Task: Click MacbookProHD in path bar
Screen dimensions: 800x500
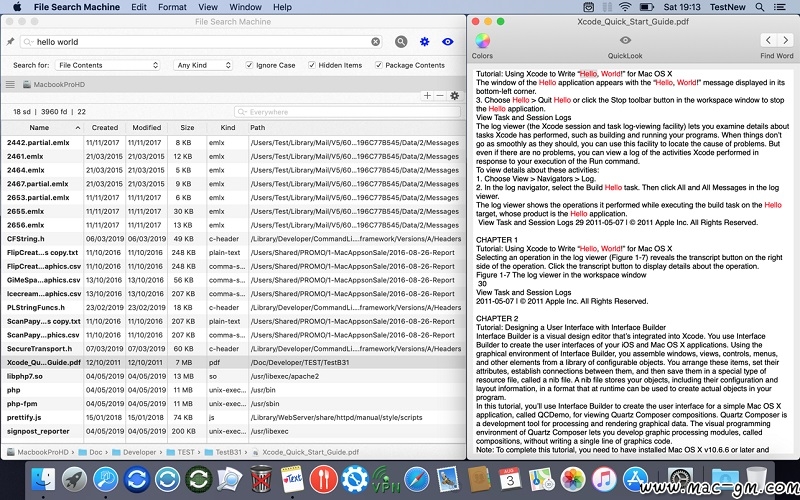Action: click(37, 452)
